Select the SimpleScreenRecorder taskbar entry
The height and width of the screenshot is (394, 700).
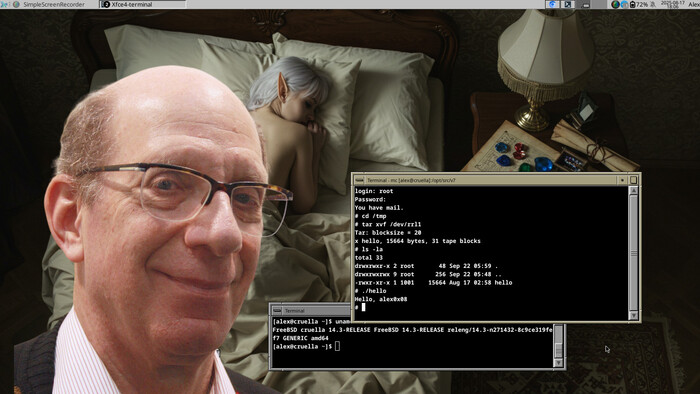[x=54, y=4]
